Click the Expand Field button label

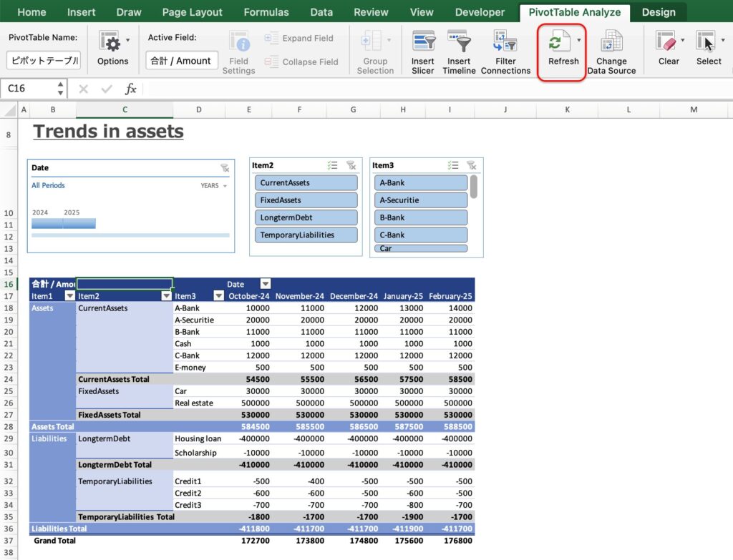(308, 39)
